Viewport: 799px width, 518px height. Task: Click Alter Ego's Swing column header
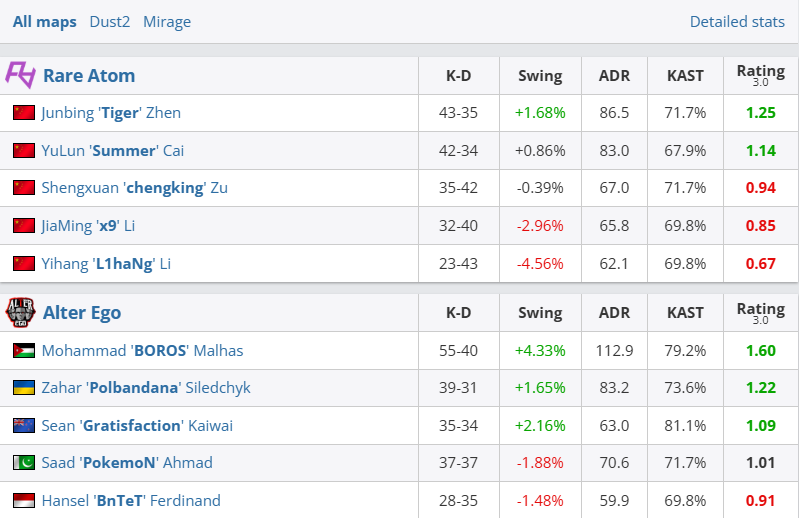click(x=540, y=313)
